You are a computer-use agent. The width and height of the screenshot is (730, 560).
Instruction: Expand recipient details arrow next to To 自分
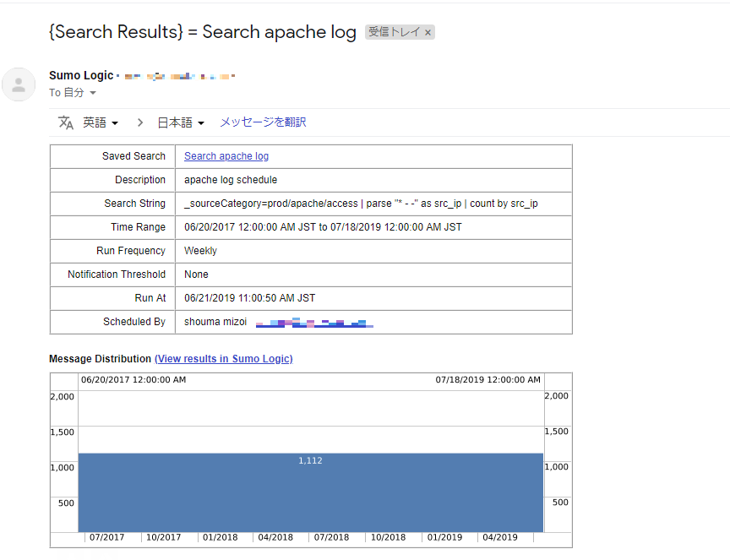coord(93,93)
